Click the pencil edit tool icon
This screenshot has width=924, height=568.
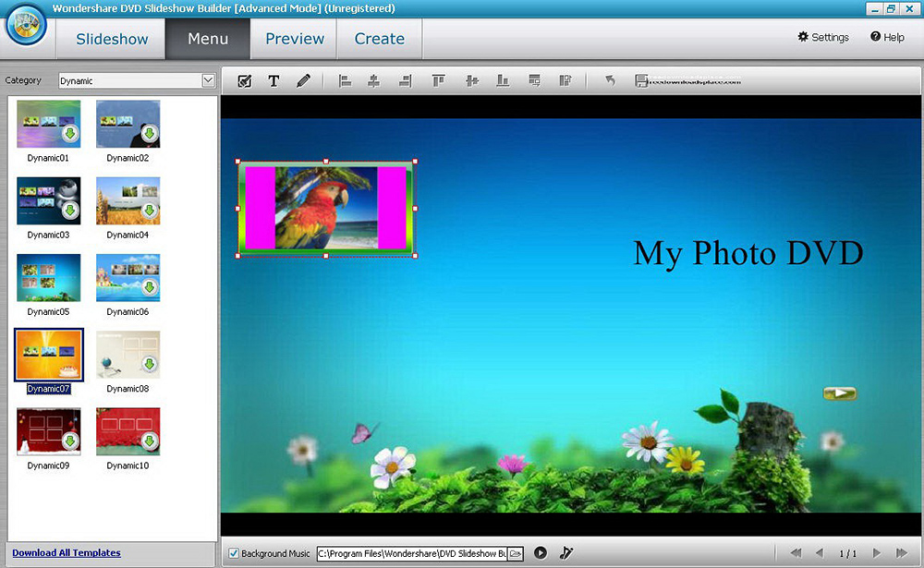click(303, 81)
